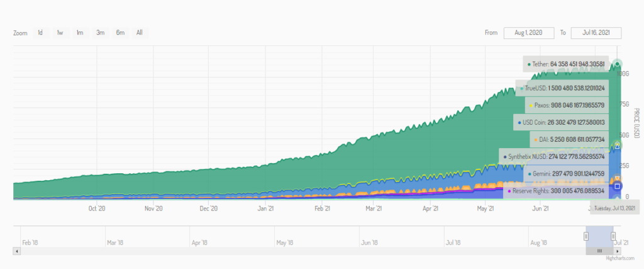Click the USD Coin tooltip value label

click(561, 123)
